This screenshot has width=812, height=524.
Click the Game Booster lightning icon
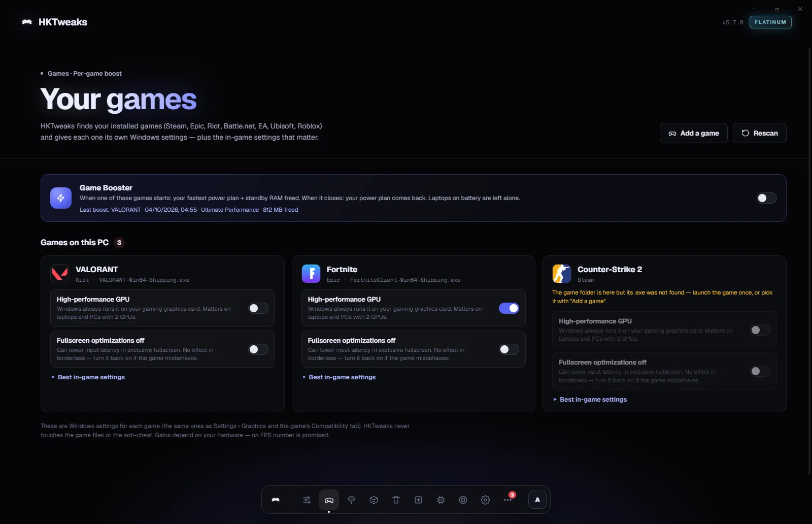61,198
